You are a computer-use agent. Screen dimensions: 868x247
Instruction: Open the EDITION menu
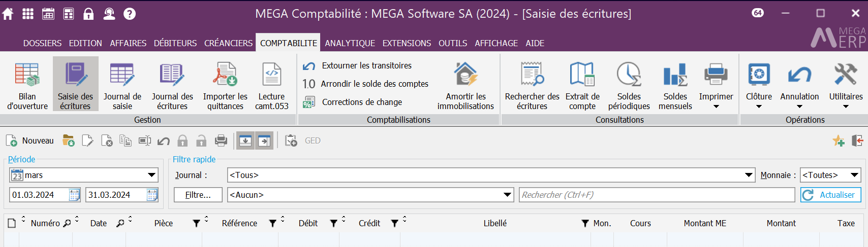85,43
